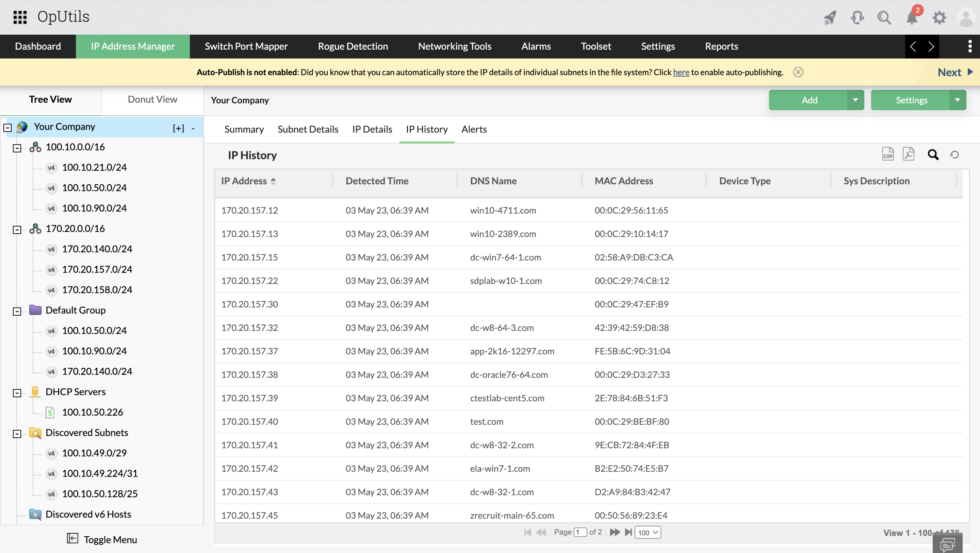Image resolution: width=980 pixels, height=553 pixels.
Task: Refresh the IP History table
Action: coord(954,155)
